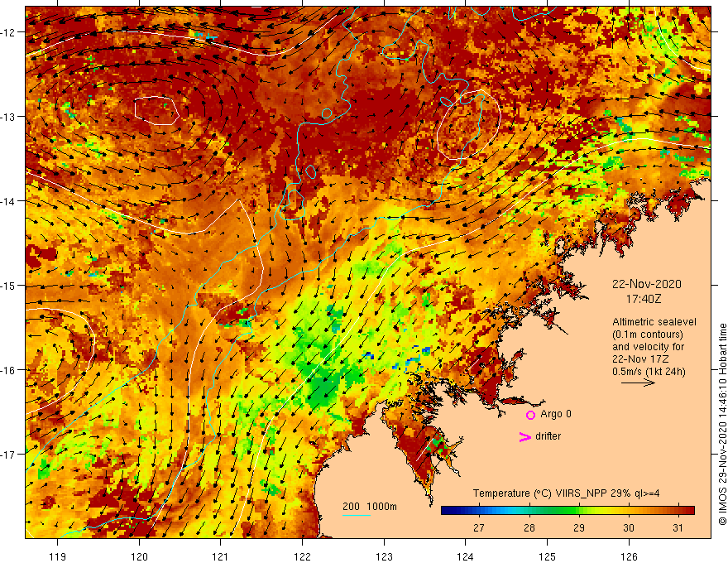Click the latitude axis label -15

click(x=9, y=285)
